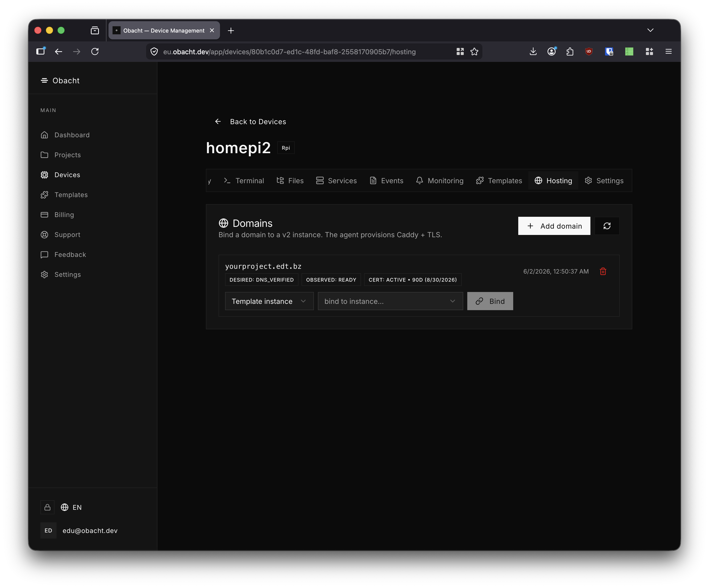709x588 pixels.
Task: Open sidebar Templates page
Action: coord(64,195)
